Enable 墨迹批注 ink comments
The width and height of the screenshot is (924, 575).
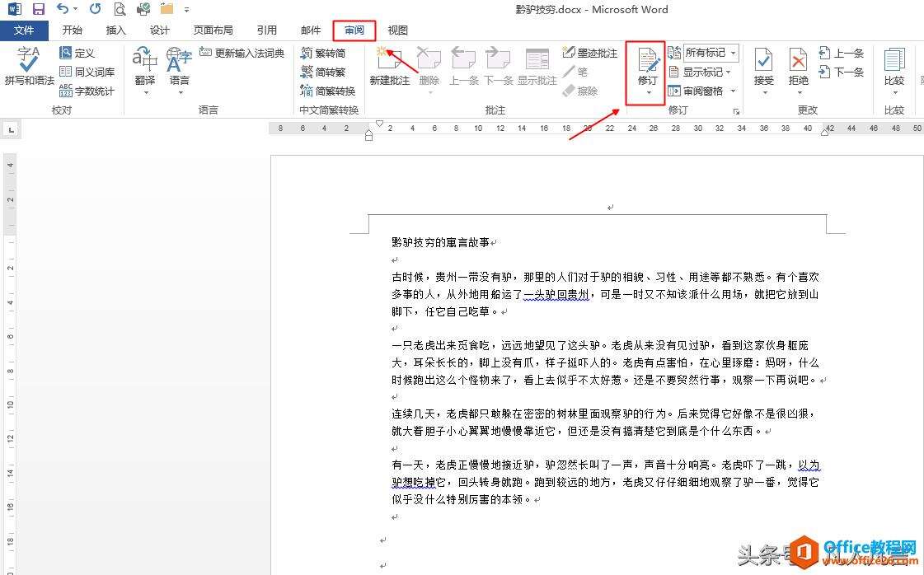[x=590, y=53]
